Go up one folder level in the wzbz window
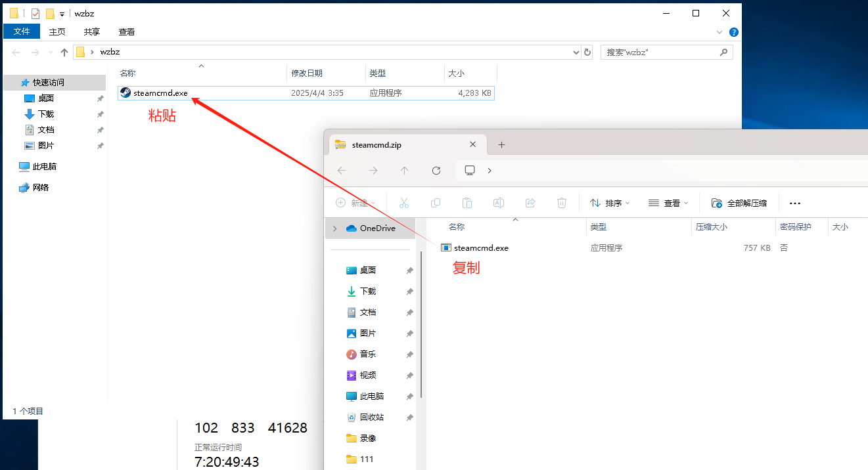This screenshot has height=470, width=868. [x=64, y=52]
